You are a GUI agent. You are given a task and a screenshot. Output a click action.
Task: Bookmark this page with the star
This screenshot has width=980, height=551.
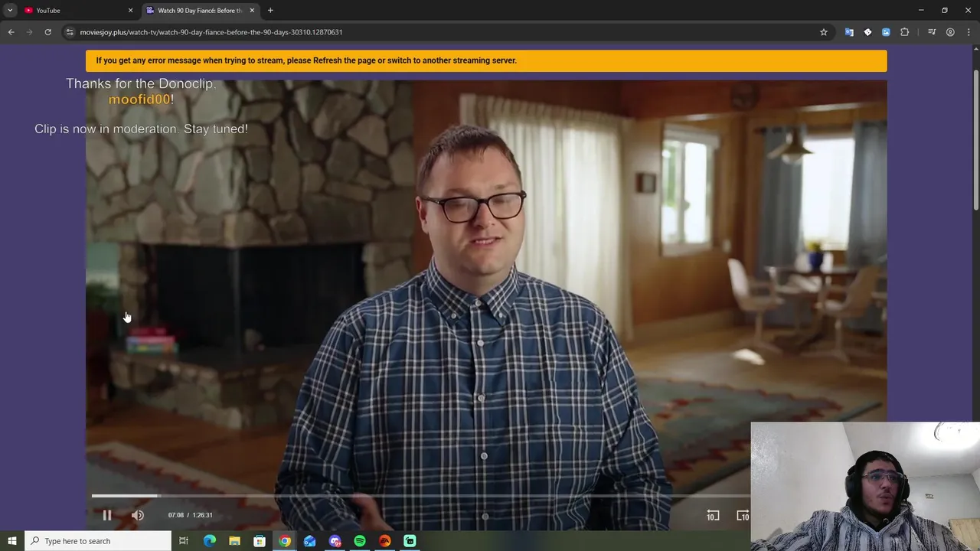click(824, 32)
